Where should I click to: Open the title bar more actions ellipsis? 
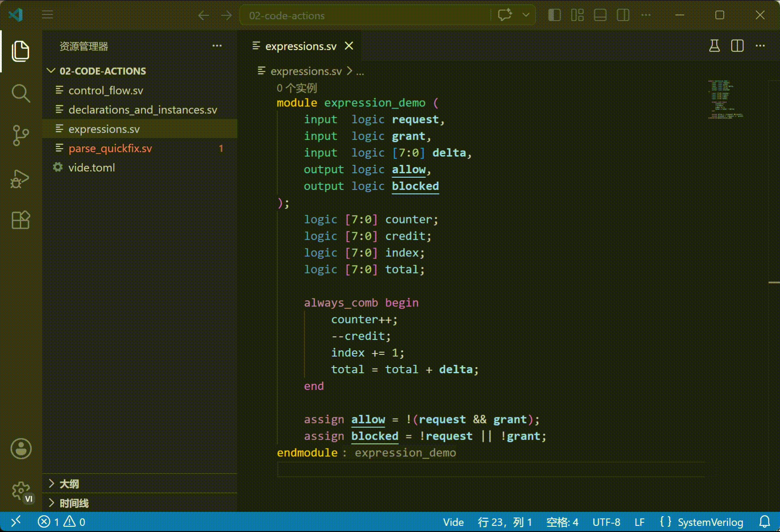coord(646,15)
